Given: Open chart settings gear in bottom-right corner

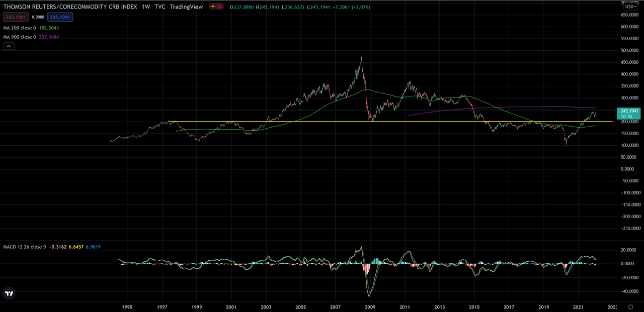Looking at the screenshot, I should pos(630,306).
